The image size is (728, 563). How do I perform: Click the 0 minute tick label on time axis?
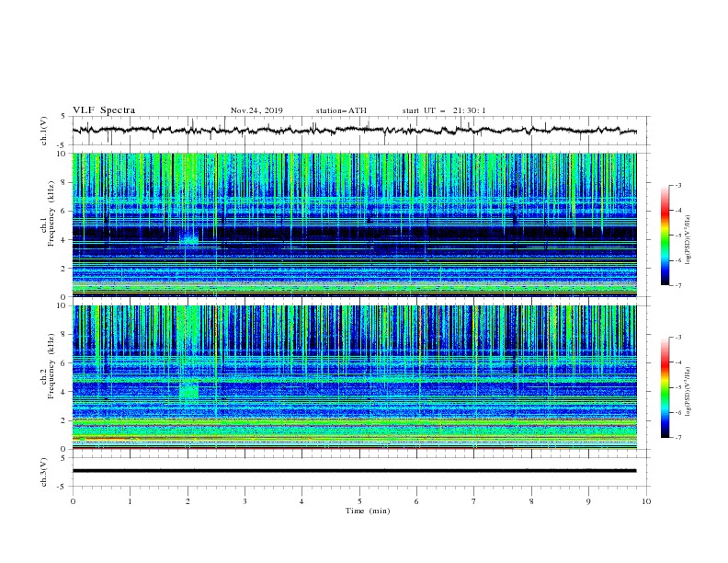click(73, 501)
